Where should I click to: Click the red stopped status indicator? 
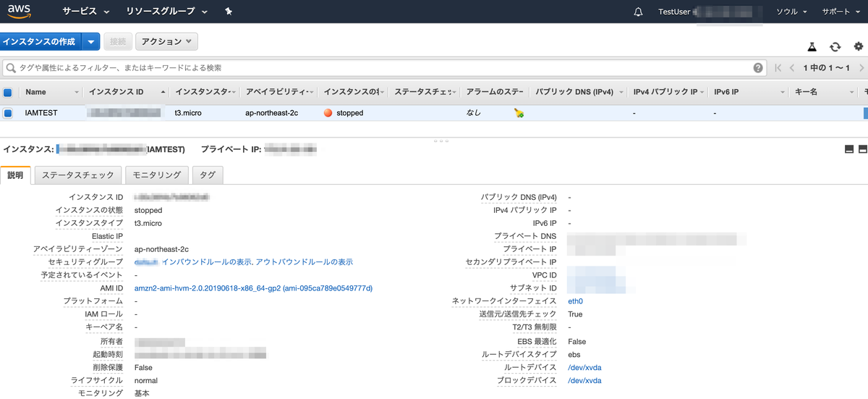coord(328,113)
